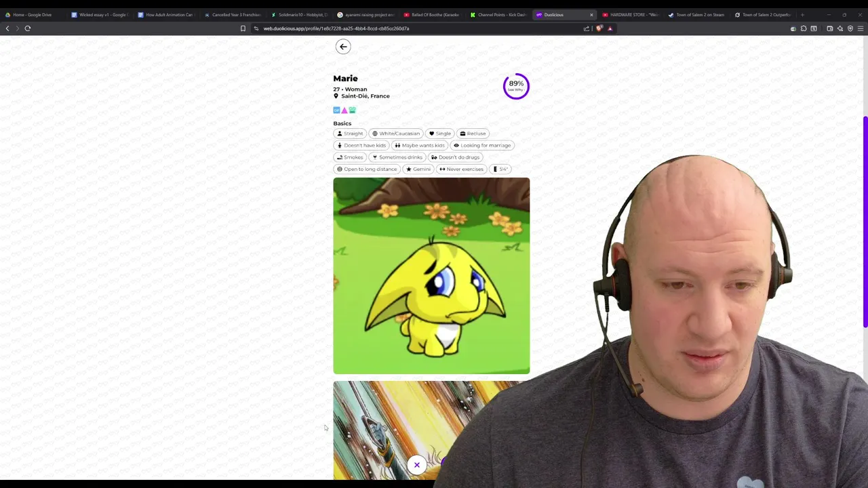
Task: Open the yellow Neopet profile photo
Action: [x=431, y=276]
